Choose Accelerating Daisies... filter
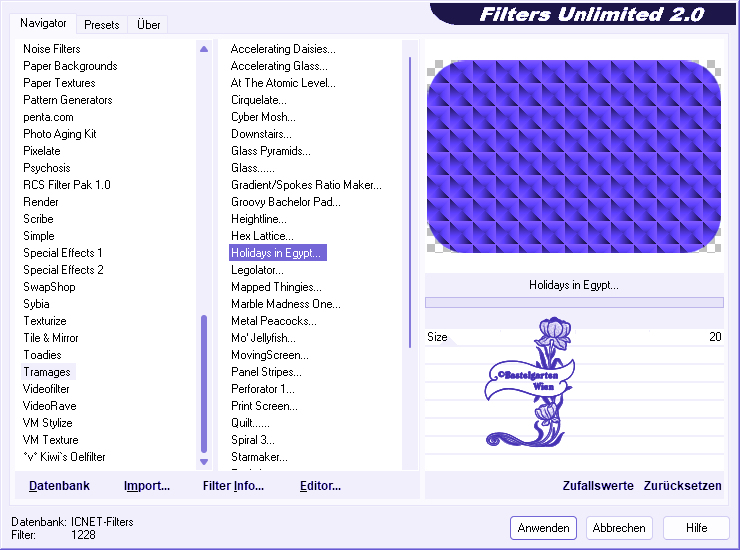The width and height of the screenshot is (740, 550). pos(283,49)
